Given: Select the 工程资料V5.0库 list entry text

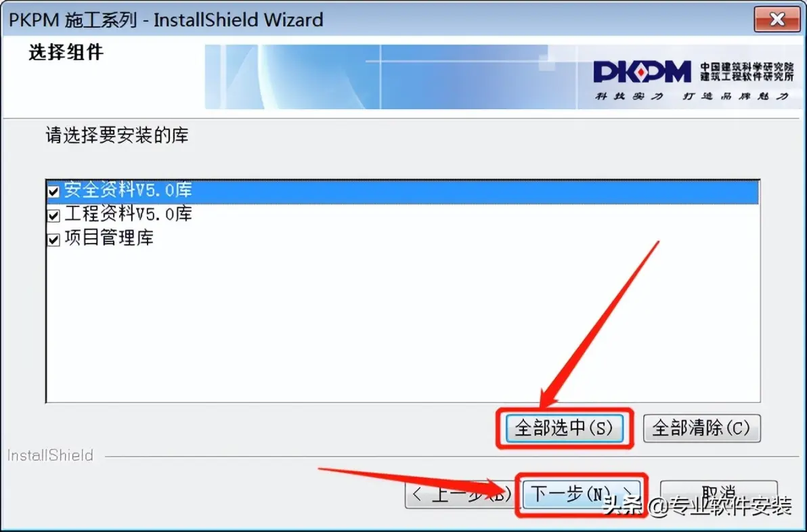Looking at the screenshot, I should (x=128, y=214).
